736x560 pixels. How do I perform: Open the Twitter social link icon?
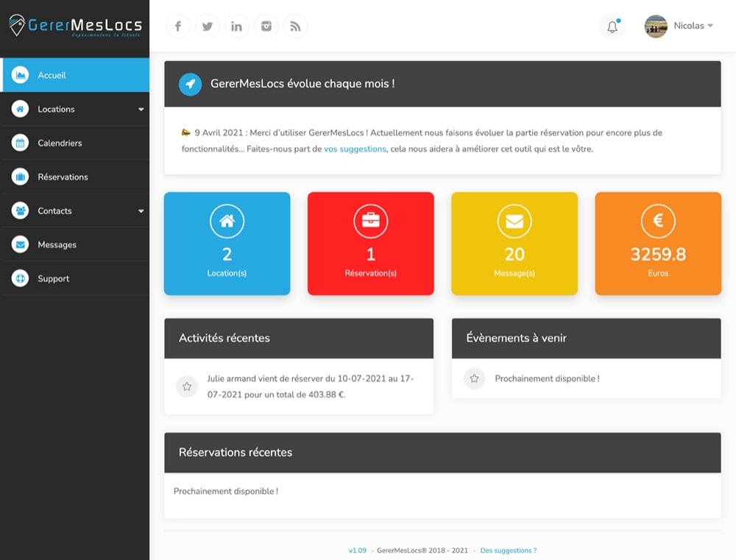(x=208, y=26)
